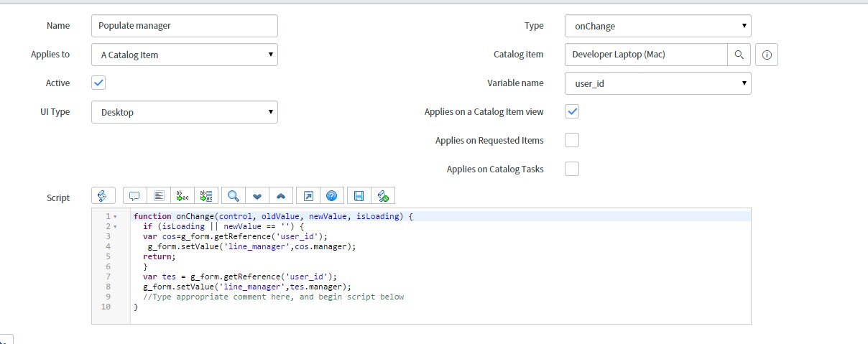This screenshot has height=344, width=868.
Task: Toggle full screen editor icon
Action: tap(308, 195)
